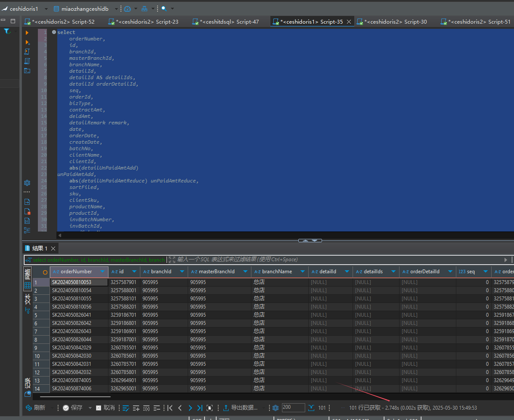Viewport: 514px width, 420px height.
Task: Click the duplicate row icon
Action: click(x=146, y=408)
